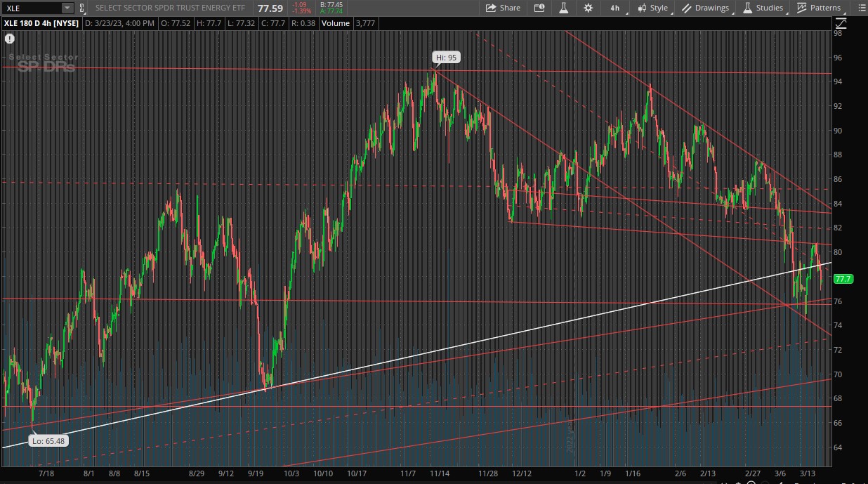Click the 77.7 current price label
Image resolution: width=868 pixels, height=484 pixels.
[842, 279]
